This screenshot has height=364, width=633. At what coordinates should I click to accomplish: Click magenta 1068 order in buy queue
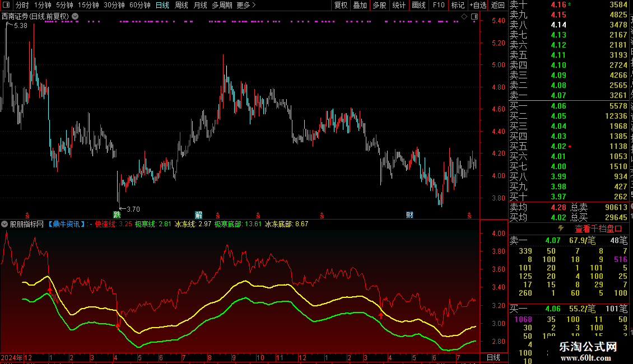point(523,319)
